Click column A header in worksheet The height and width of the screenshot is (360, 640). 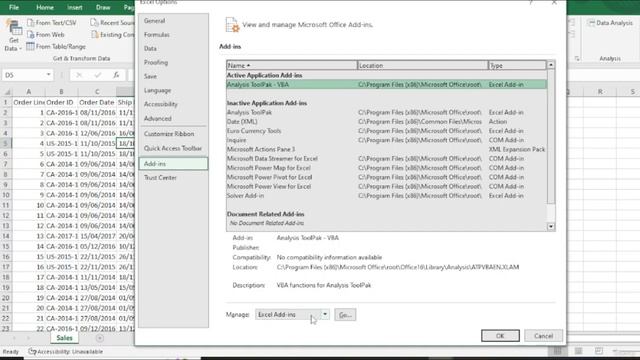coord(29,92)
